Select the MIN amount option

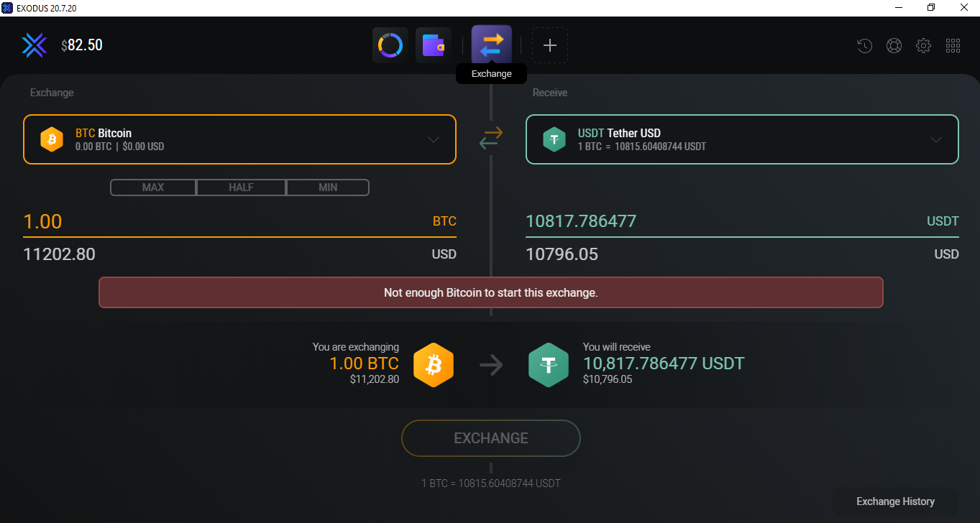click(328, 188)
